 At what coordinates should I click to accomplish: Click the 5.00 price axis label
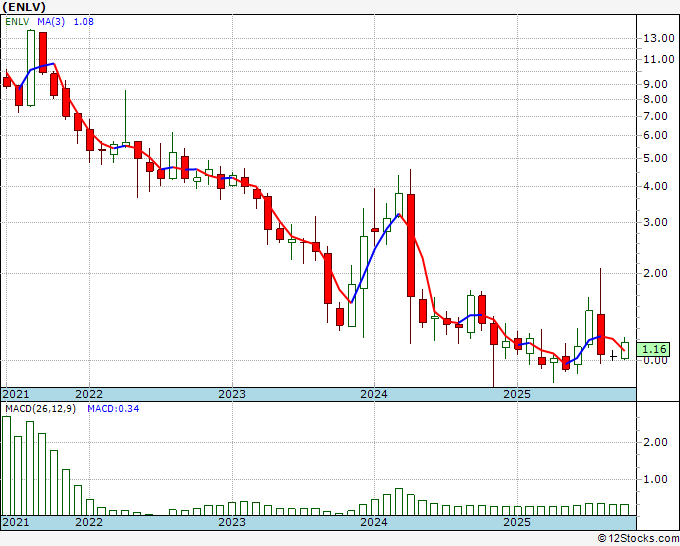coord(655,158)
